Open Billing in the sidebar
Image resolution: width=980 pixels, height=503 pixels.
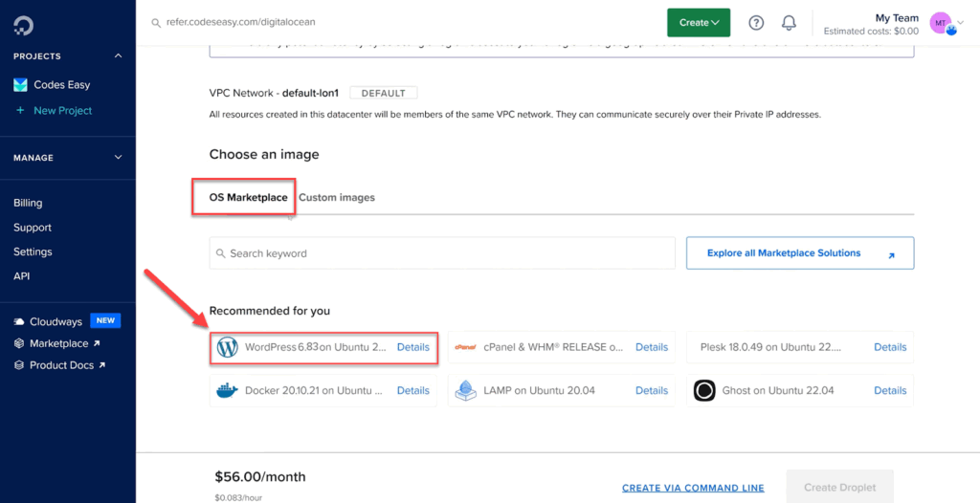click(28, 203)
